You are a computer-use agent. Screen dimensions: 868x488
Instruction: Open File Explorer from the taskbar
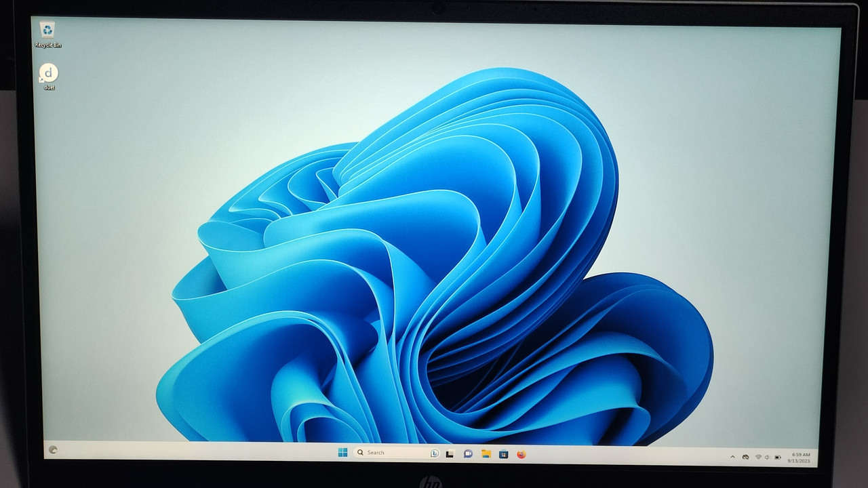coord(486,454)
